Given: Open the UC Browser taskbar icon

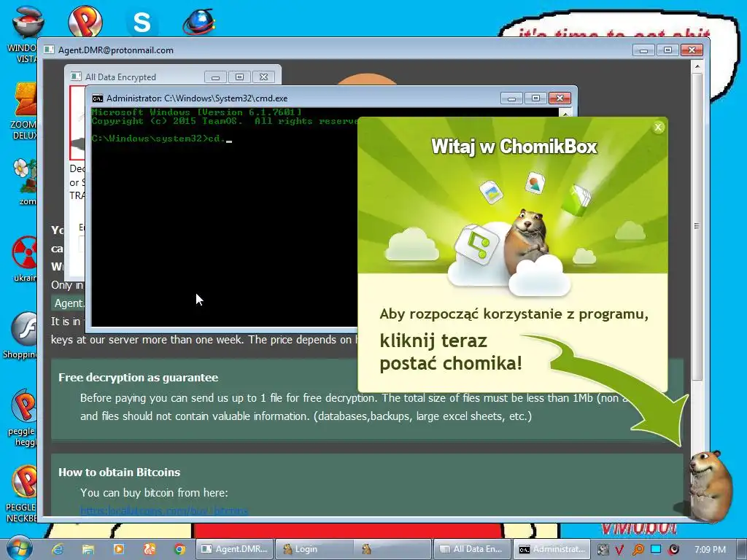Looking at the screenshot, I should point(149,549).
